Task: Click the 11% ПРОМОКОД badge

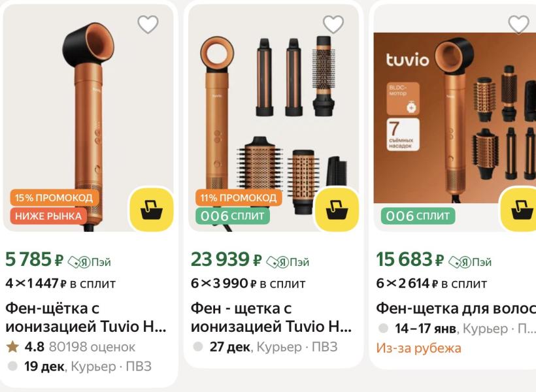Action: pyautogui.click(x=239, y=197)
